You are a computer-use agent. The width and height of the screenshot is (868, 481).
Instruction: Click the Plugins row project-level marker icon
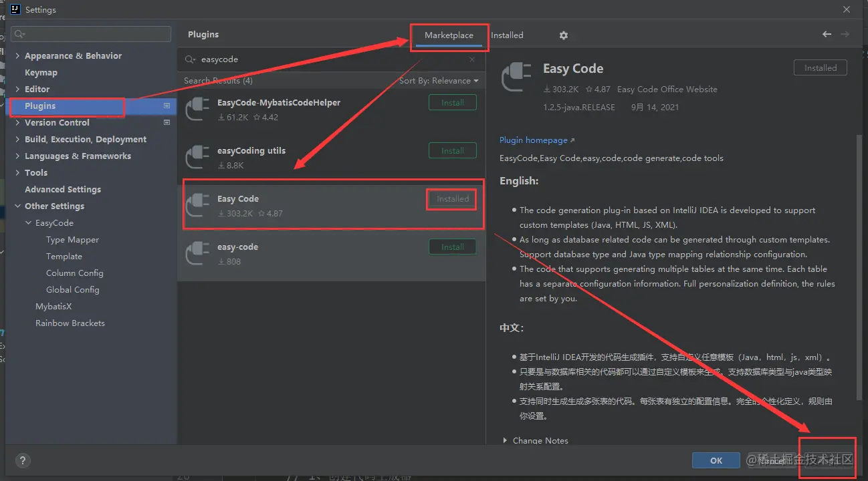[x=167, y=106]
